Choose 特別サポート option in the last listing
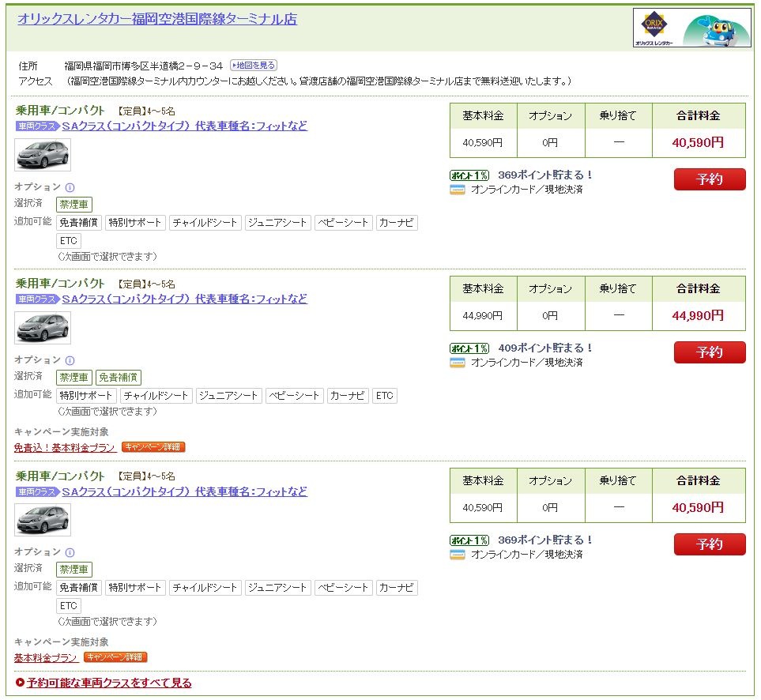This screenshot has width=761, height=700. (x=135, y=588)
